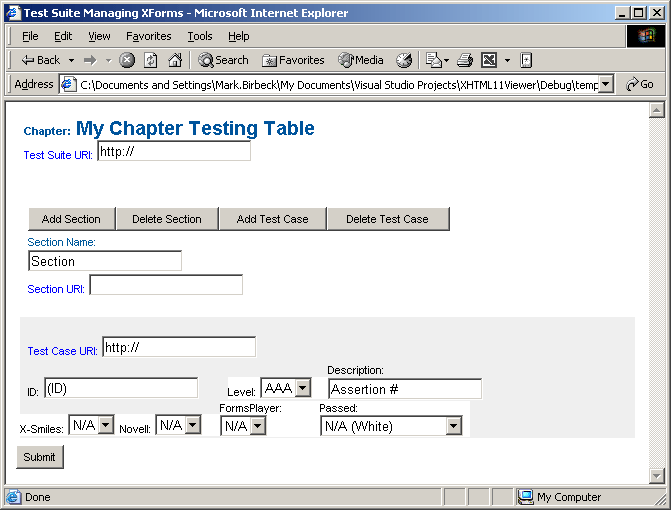
Task: Open the Search toolbar button
Action: coord(223,60)
